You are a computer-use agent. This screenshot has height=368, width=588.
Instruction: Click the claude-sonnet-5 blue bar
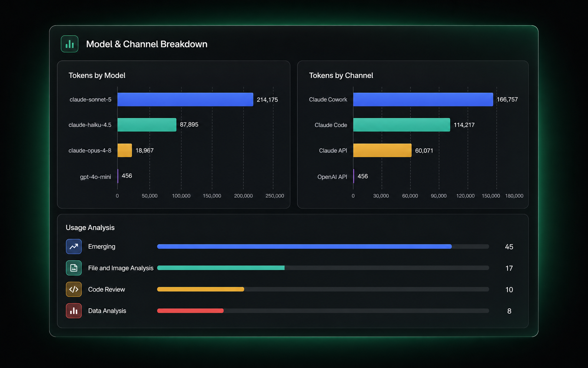point(185,99)
